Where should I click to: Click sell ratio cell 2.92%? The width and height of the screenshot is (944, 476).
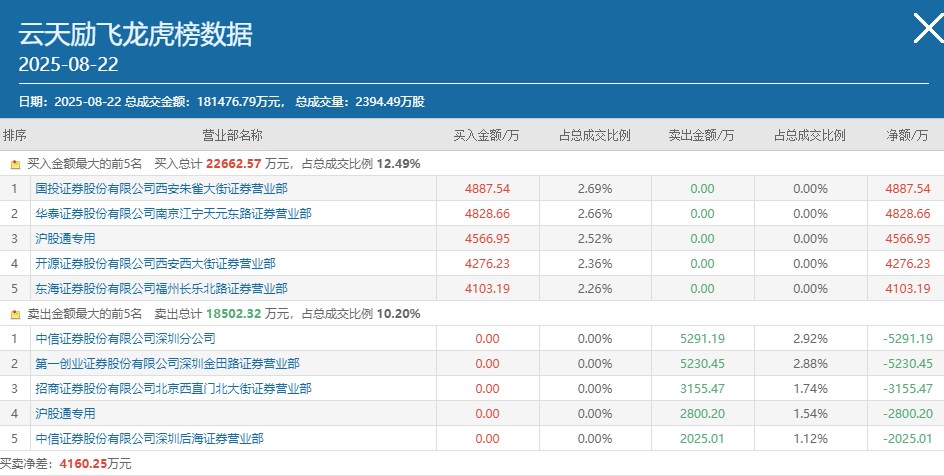[x=810, y=339]
